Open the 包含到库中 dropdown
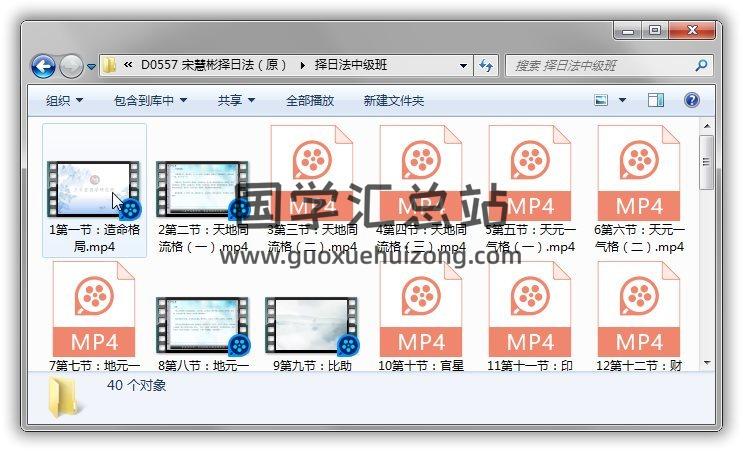The image size is (743, 452). 150,100
